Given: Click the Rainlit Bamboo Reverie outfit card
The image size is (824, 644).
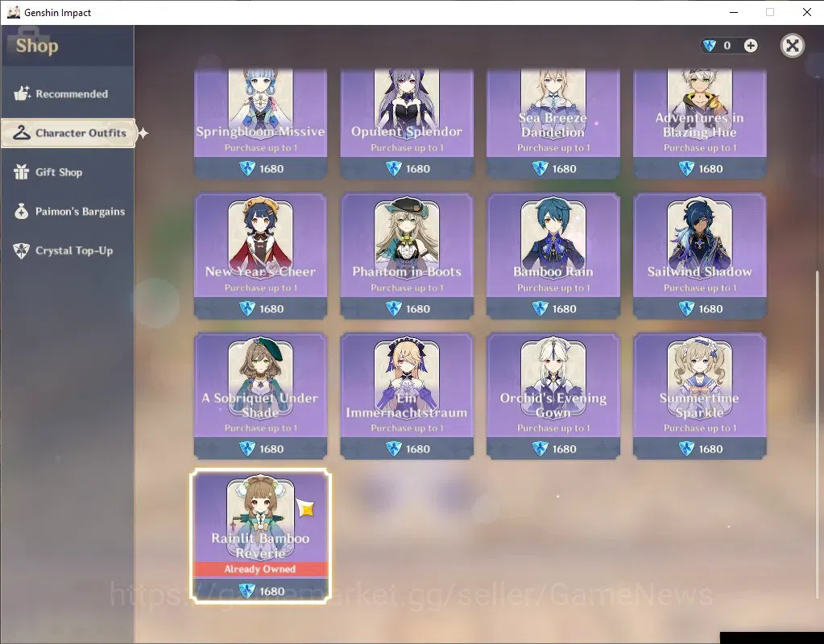Looking at the screenshot, I should click(x=261, y=536).
